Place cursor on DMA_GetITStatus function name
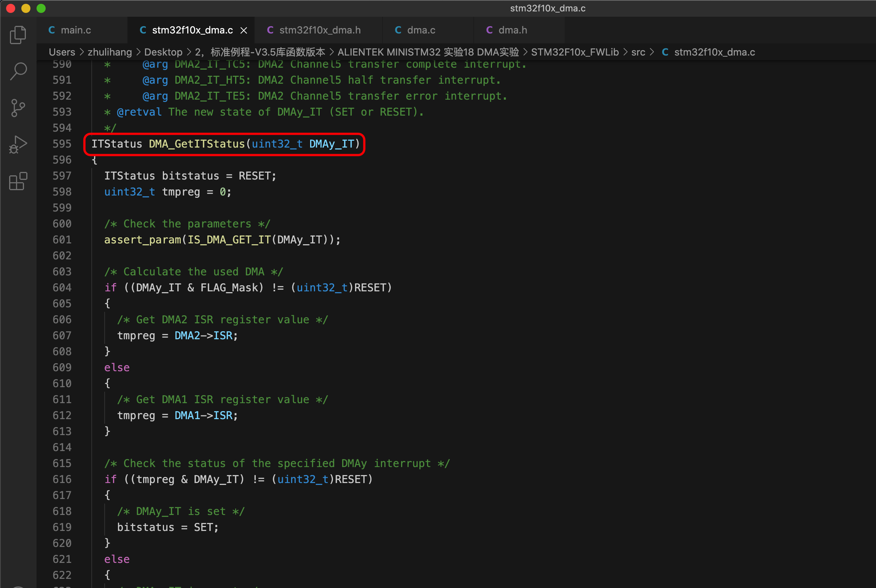 [x=196, y=144]
